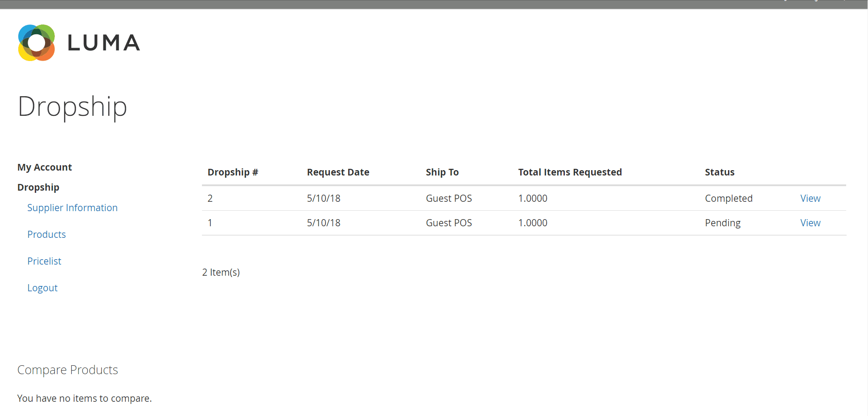Click the Status column header
The height and width of the screenshot is (416, 868).
(x=720, y=172)
